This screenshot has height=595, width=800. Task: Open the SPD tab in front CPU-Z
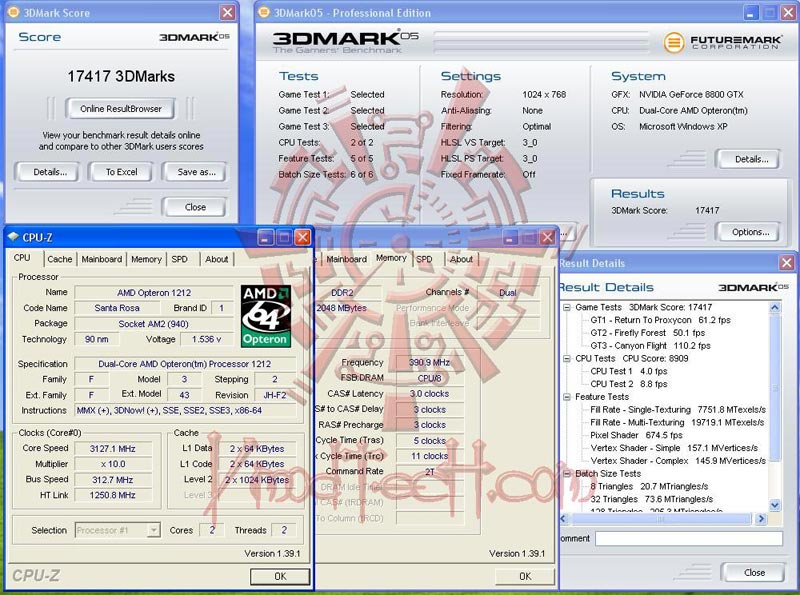pyautogui.click(x=180, y=259)
